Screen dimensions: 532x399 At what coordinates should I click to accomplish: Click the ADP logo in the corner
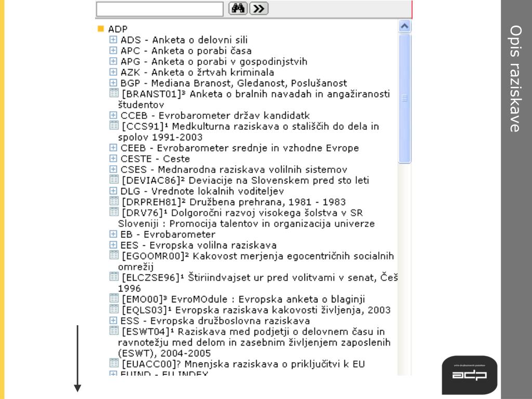pyautogui.click(x=469, y=375)
